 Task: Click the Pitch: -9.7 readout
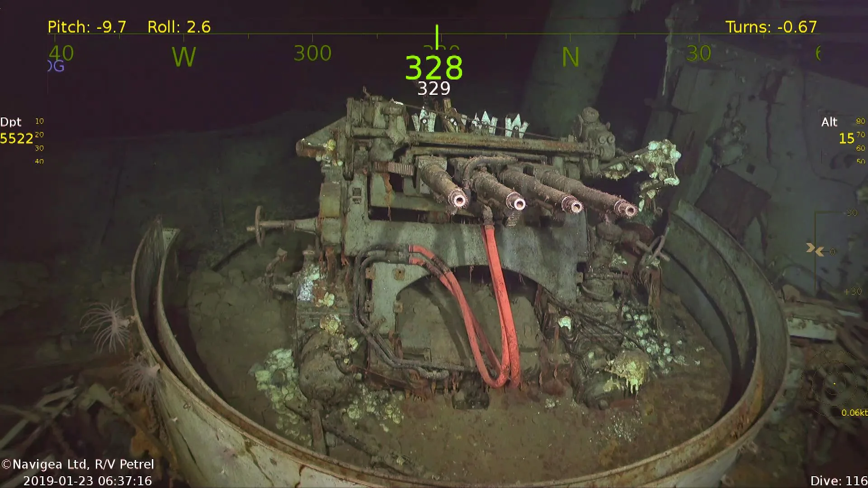(x=87, y=27)
